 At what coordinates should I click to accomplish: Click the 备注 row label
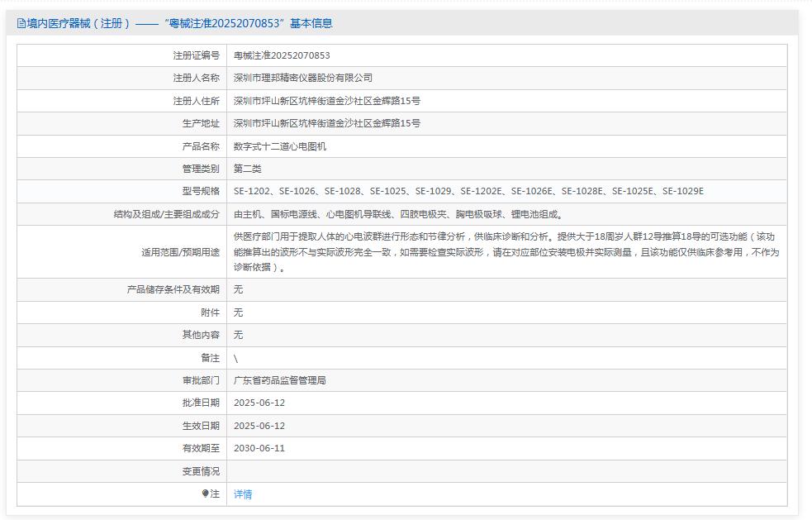tap(211, 358)
